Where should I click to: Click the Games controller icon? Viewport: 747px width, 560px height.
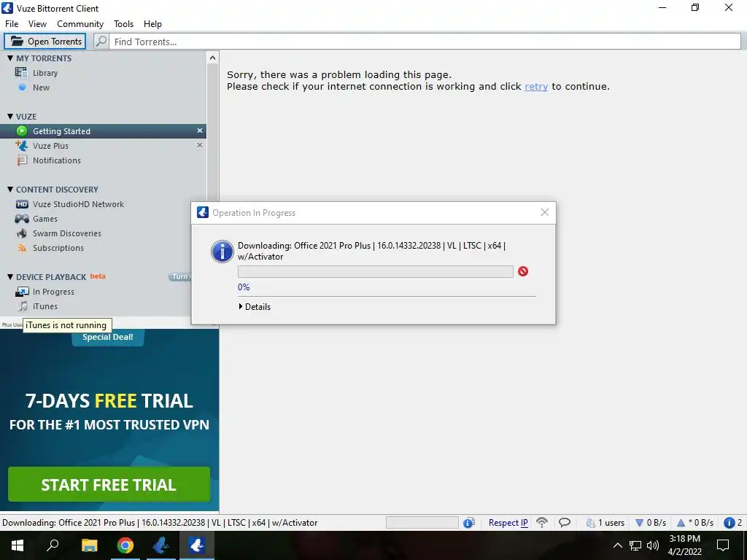[22, 219]
